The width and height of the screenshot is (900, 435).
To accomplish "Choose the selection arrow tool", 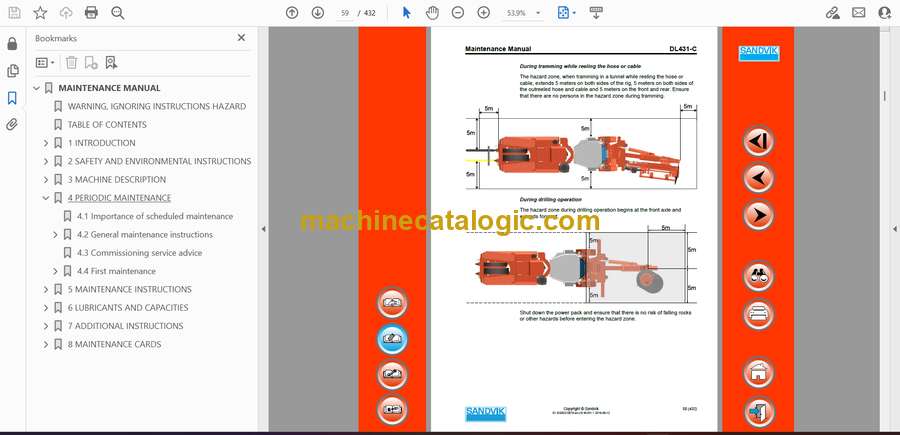I will [x=406, y=13].
